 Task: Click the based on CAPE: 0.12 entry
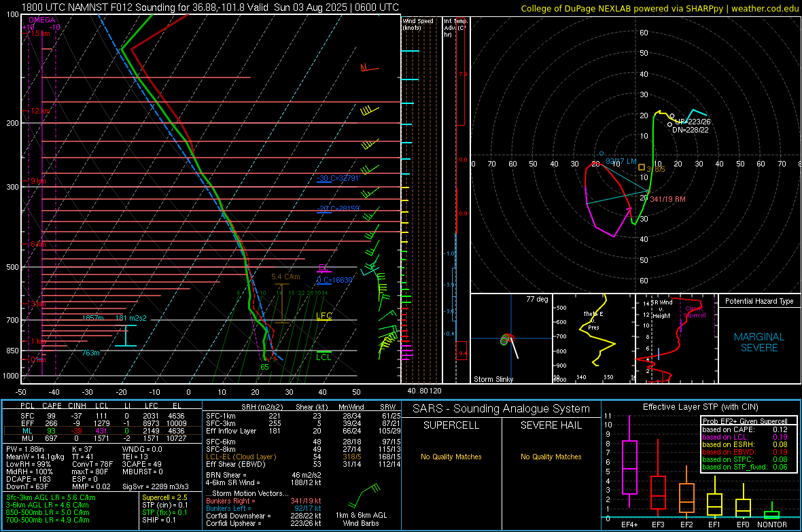click(745, 429)
